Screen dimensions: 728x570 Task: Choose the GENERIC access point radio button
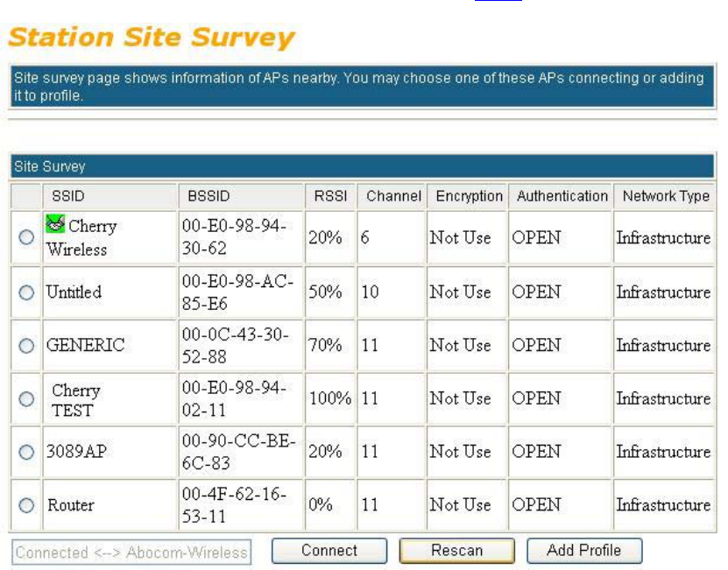[x=26, y=345]
